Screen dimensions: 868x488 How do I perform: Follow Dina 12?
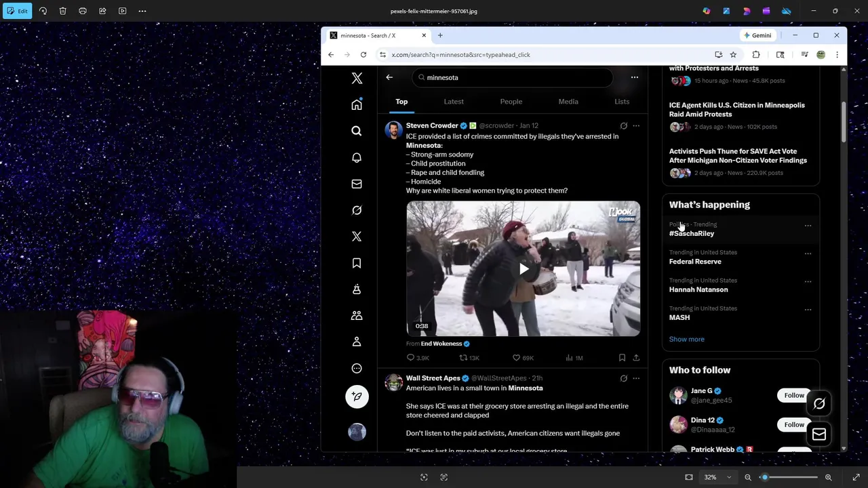(793, 424)
